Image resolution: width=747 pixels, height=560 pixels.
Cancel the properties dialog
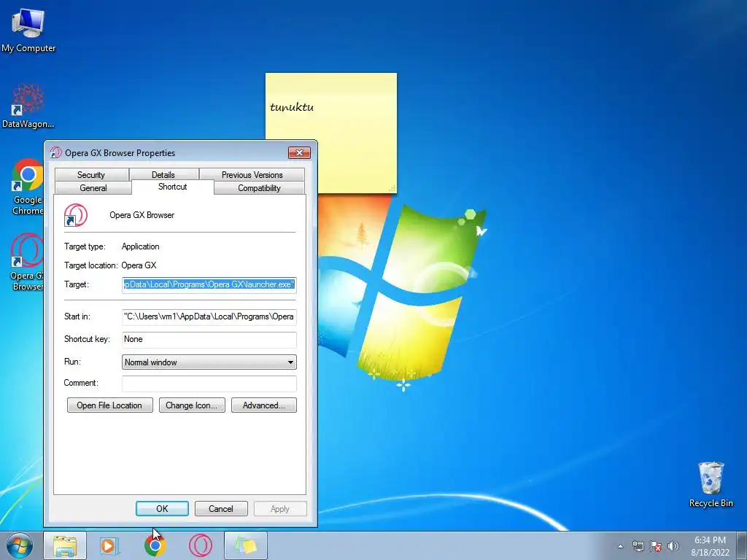(x=221, y=508)
